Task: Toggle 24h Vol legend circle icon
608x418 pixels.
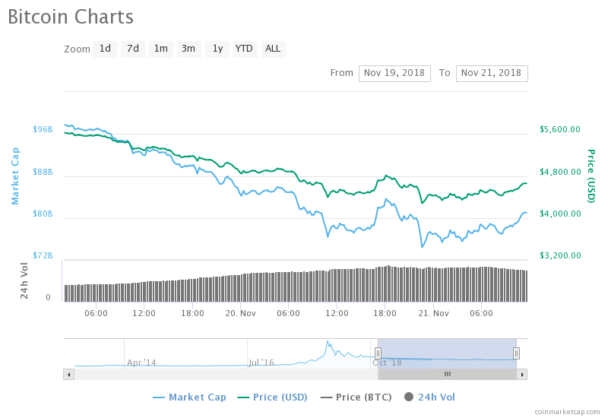Action: 409,397
